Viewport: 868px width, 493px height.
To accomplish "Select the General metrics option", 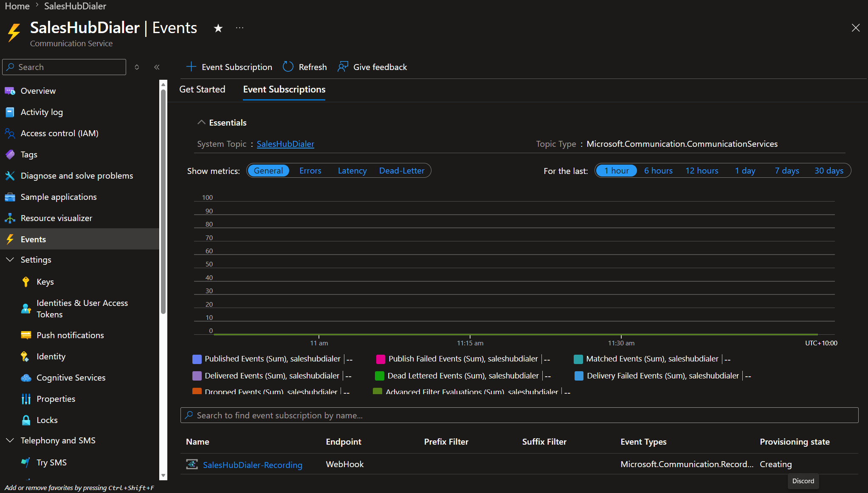I will (268, 171).
